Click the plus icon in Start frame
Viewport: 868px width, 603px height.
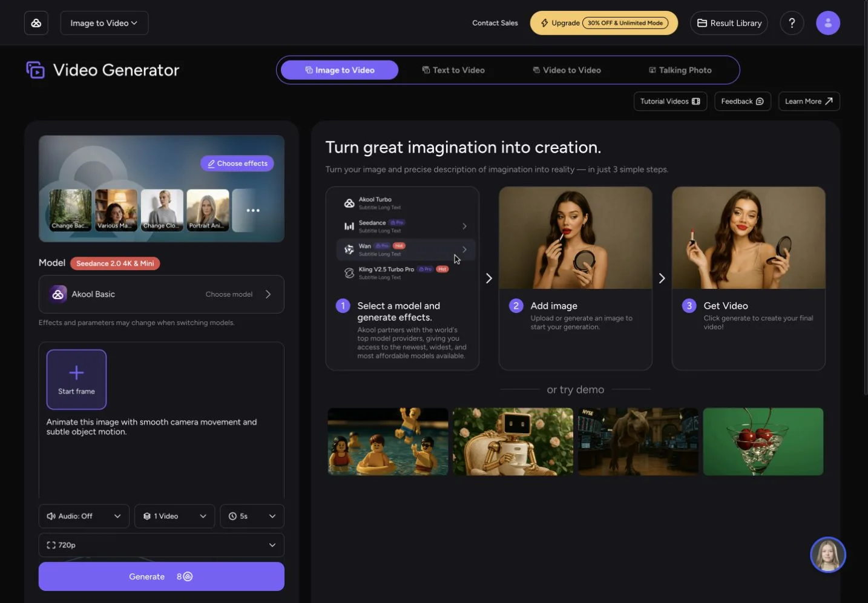(76, 372)
